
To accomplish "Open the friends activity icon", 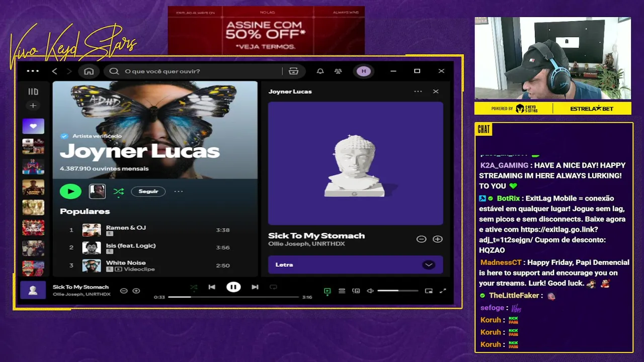I will click(x=338, y=71).
